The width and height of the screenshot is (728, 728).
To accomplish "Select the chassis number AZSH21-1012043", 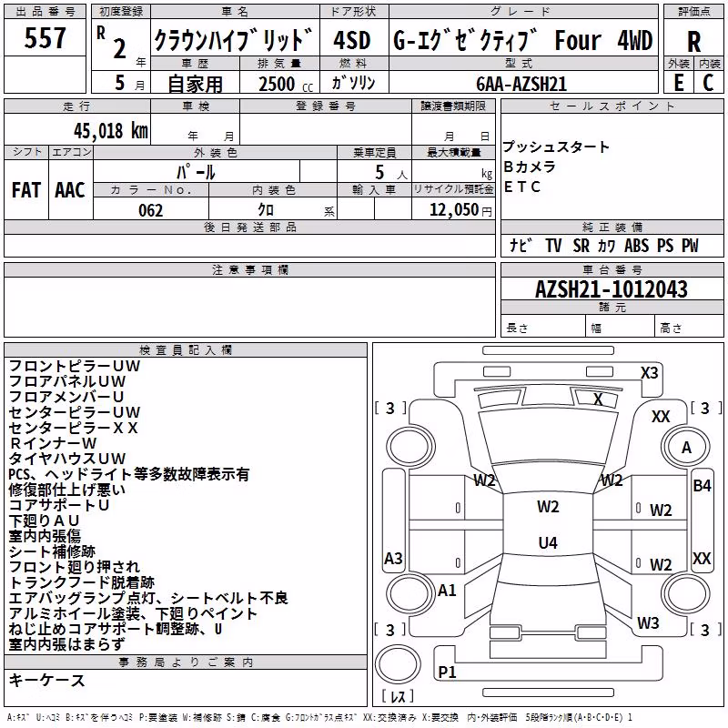I will point(612,289).
